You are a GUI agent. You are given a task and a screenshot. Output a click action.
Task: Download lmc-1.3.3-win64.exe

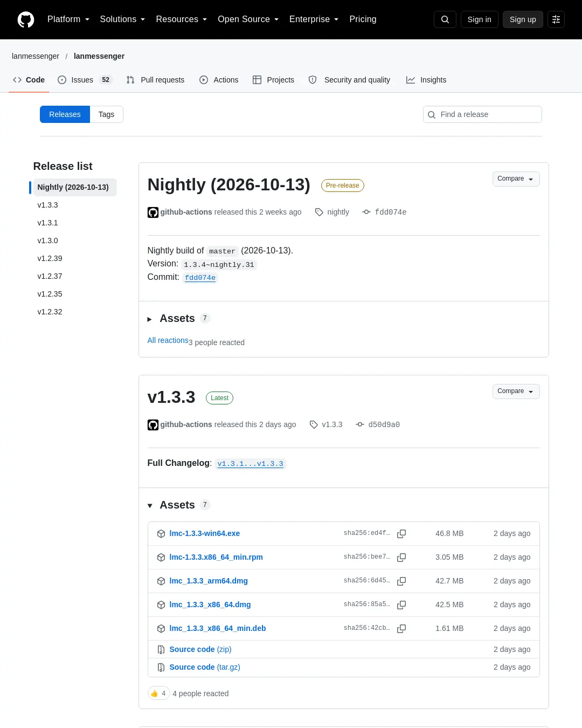click(205, 533)
